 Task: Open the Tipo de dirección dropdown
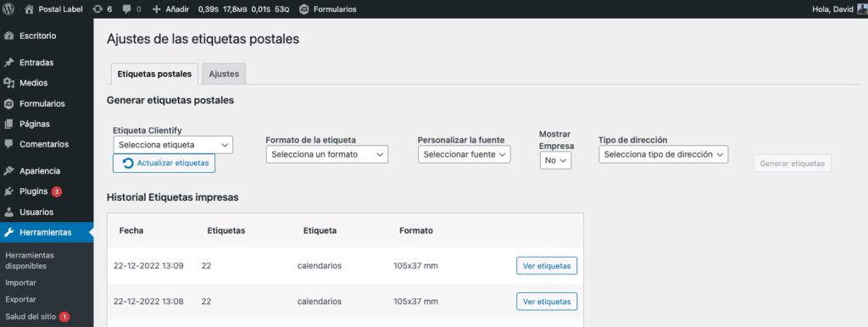tap(663, 154)
